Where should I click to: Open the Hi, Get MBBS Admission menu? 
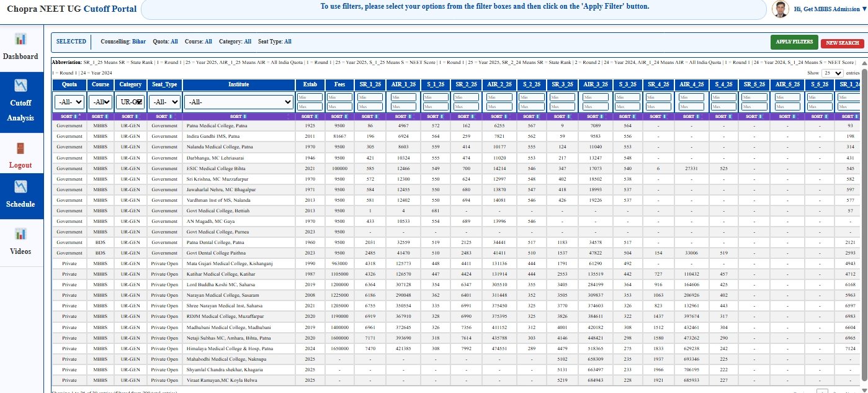pyautogui.click(x=830, y=9)
